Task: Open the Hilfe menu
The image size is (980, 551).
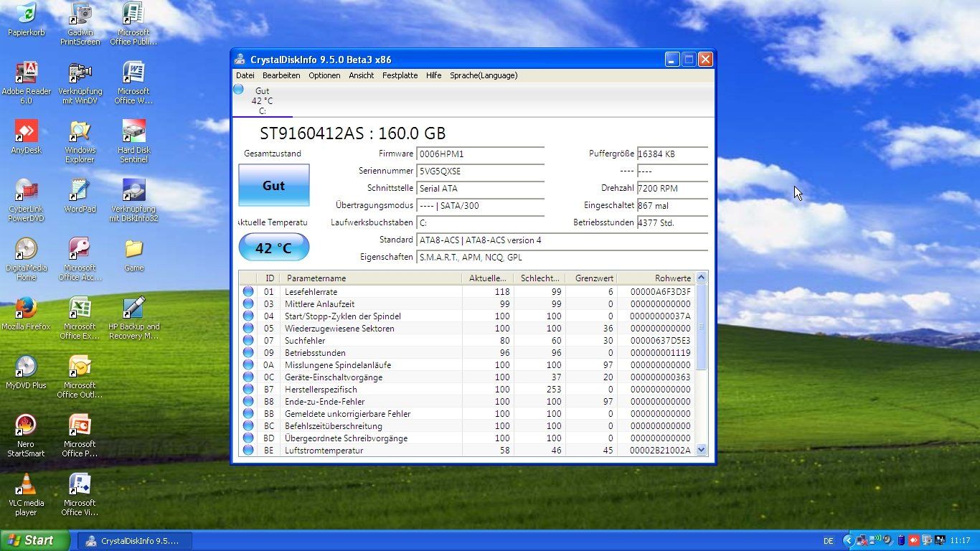Action: (433, 75)
